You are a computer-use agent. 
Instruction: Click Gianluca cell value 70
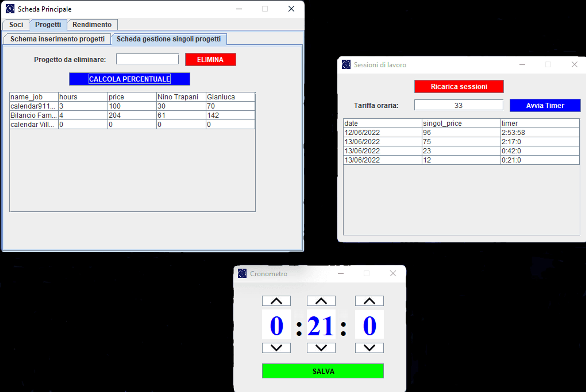click(x=230, y=106)
